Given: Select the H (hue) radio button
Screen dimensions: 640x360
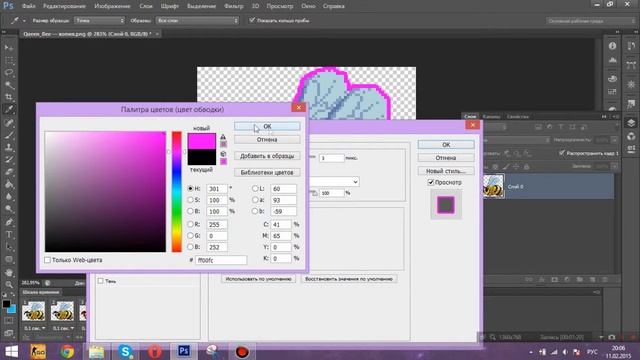Looking at the screenshot, I should (x=190, y=189).
